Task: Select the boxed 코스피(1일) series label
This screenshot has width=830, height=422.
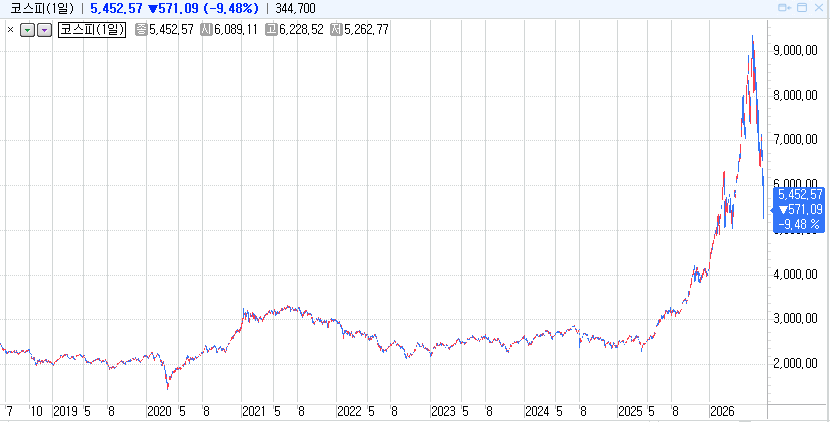Action: click(92, 30)
